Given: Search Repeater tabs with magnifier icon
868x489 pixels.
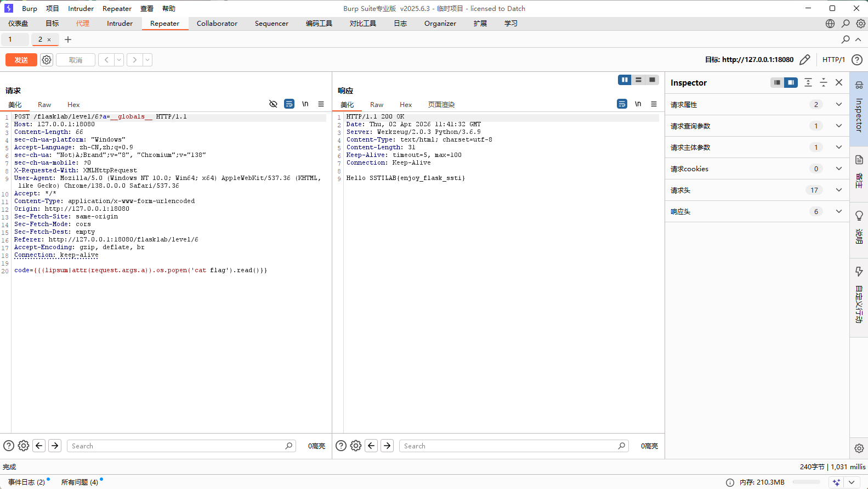Looking at the screenshot, I should coord(846,40).
